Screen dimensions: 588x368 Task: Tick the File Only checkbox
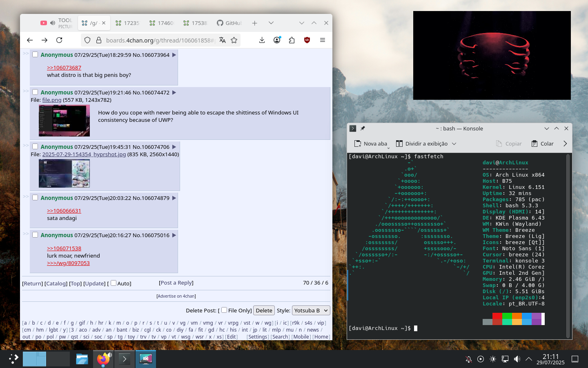pyautogui.click(x=224, y=310)
